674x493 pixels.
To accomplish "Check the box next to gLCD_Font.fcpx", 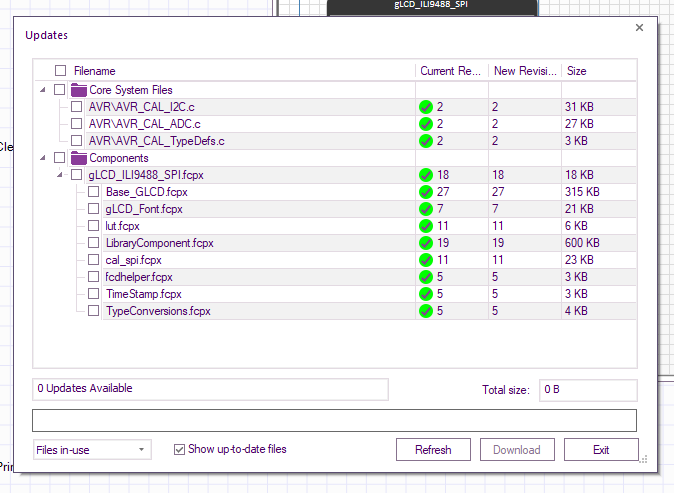I will pyautogui.click(x=94, y=209).
